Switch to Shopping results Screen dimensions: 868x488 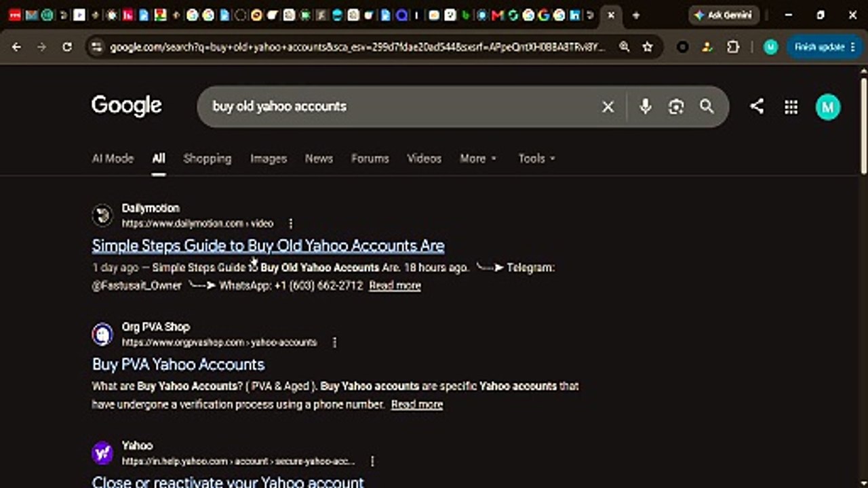pos(208,158)
